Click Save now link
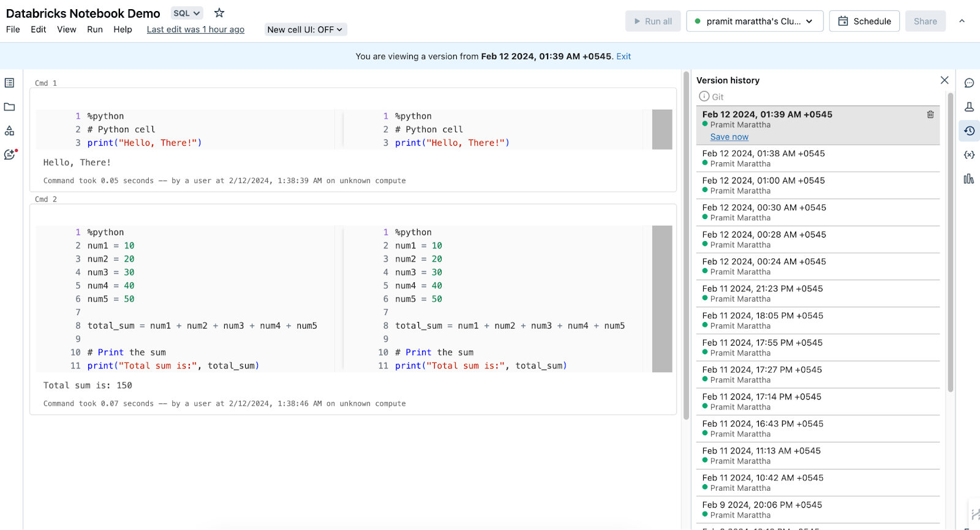The width and height of the screenshot is (980, 530). (729, 137)
